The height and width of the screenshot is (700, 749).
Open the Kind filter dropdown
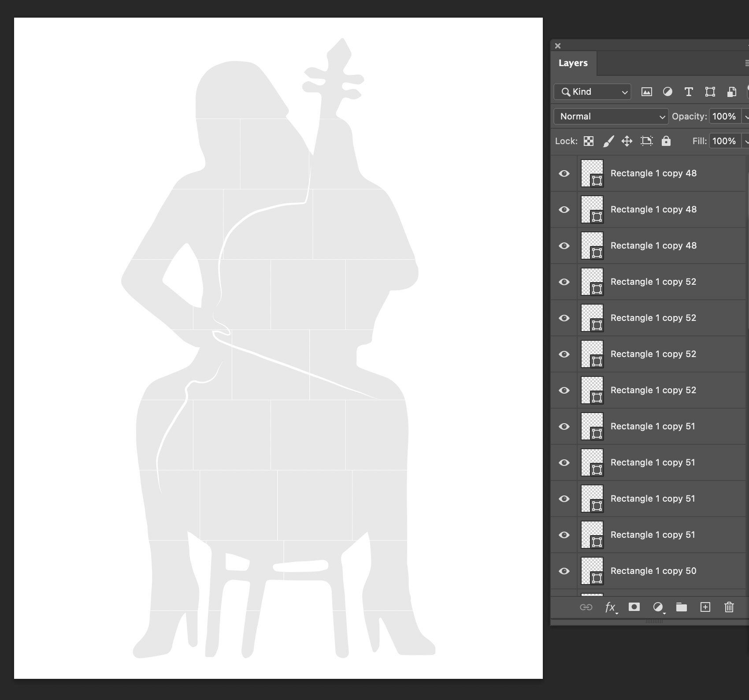(x=592, y=92)
